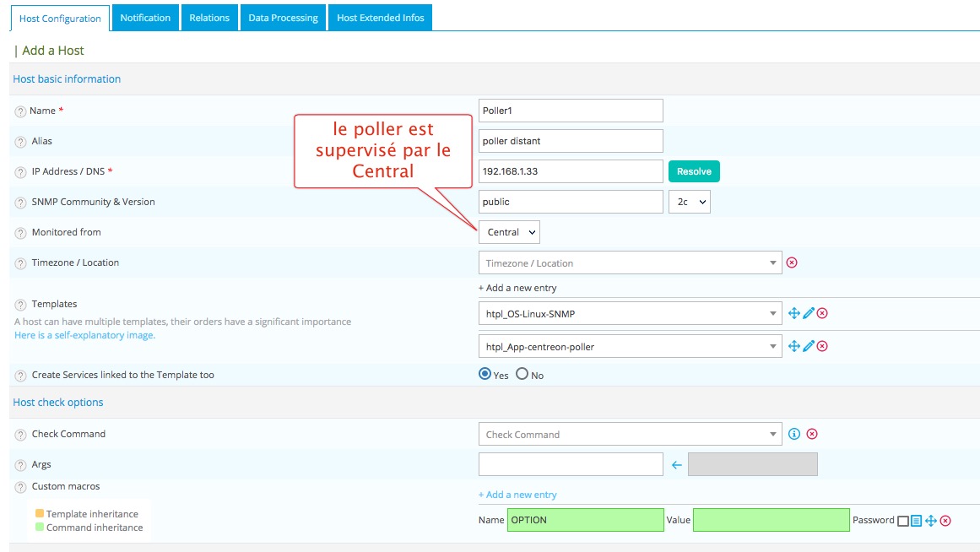Select Yes for Create Services linked to Template
The width and height of the screenshot is (980, 552).
[x=485, y=374]
